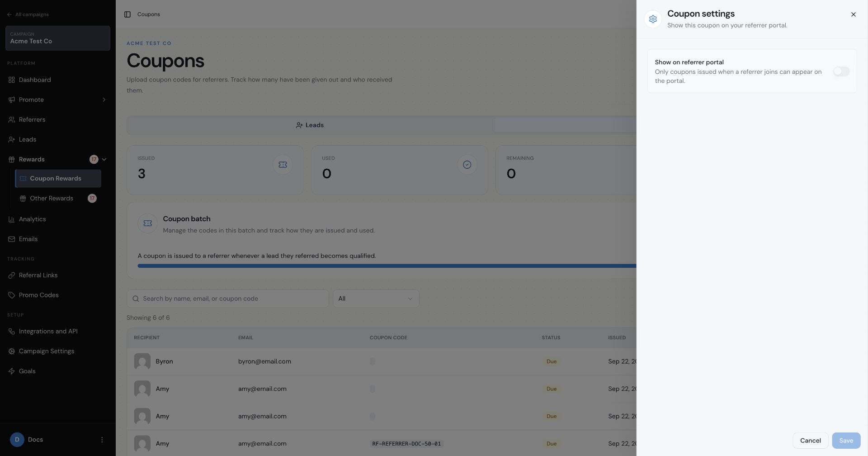Focus the coupon search field

pyautogui.click(x=228, y=299)
